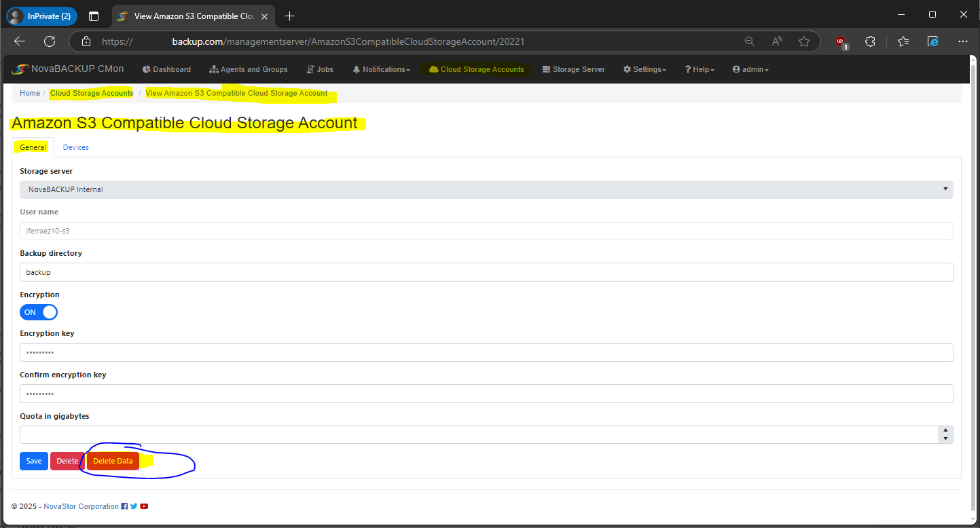Click the Backup directory field
This screenshot has width=980, height=528.
pyautogui.click(x=486, y=272)
